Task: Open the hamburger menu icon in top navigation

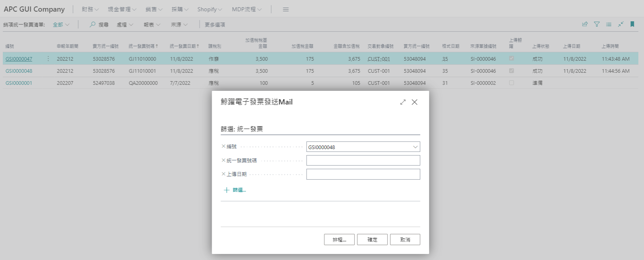Action: 286,9
